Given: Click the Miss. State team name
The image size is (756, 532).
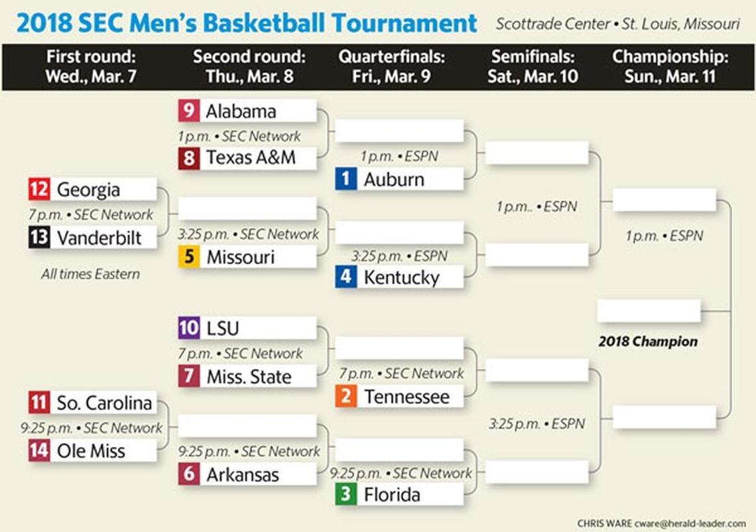Looking at the screenshot, I should pos(249,377).
